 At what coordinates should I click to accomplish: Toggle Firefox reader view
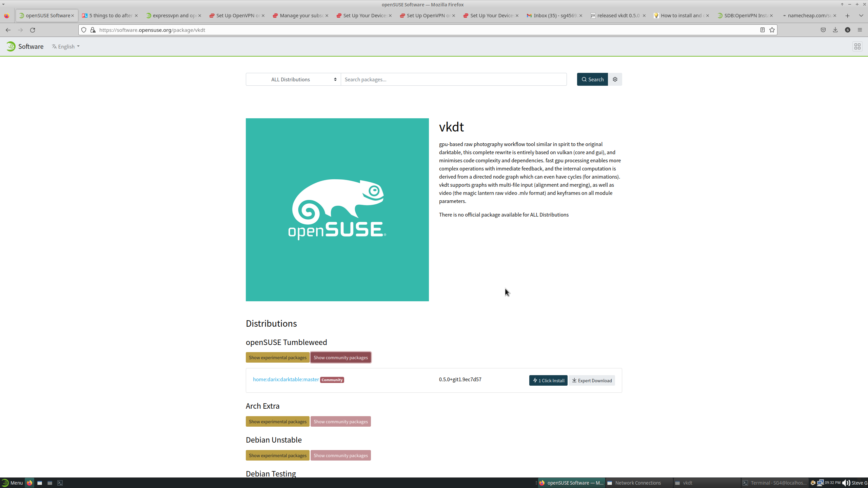click(763, 30)
